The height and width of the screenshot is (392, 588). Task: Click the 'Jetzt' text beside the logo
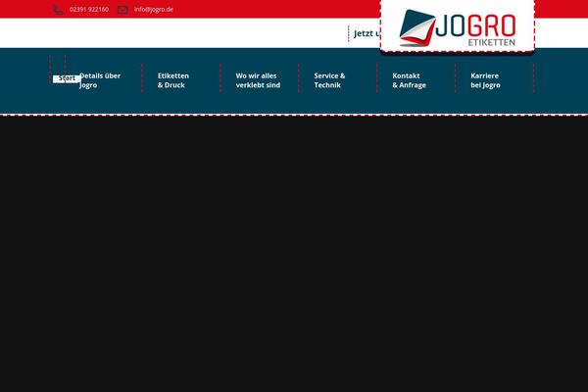[364, 33]
